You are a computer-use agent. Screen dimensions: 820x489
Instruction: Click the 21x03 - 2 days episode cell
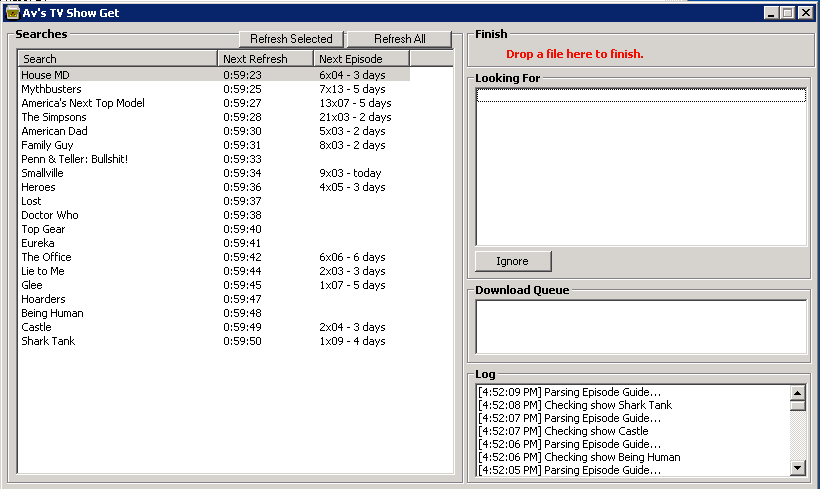tap(355, 117)
